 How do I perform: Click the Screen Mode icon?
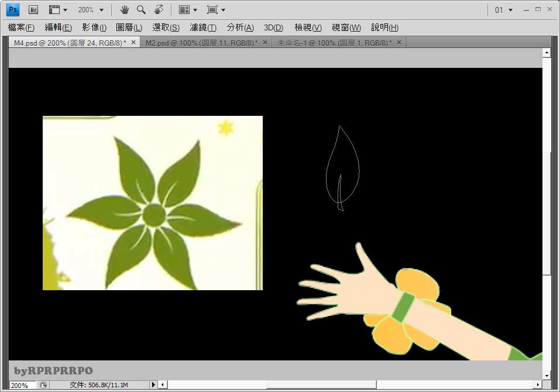[x=212, y=9]
